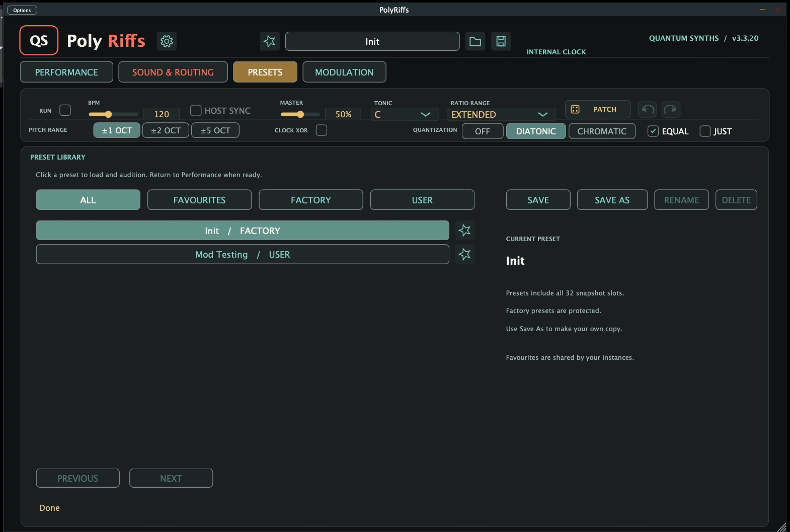Click the QUANTUM SYNTHS version text
The width and height of the screenshot is (790, 532).
coord(703,38)
